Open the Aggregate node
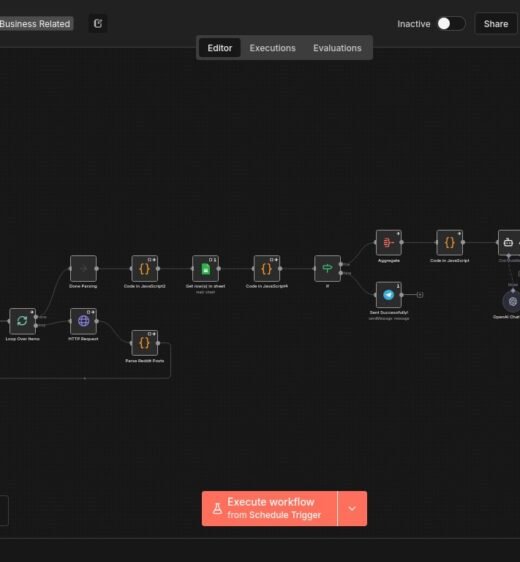 388,243
